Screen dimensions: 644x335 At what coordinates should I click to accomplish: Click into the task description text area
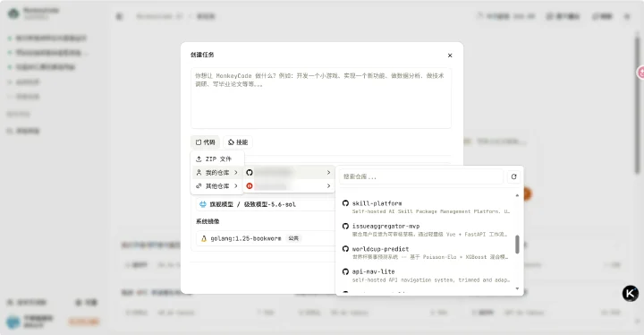[321, 98]
